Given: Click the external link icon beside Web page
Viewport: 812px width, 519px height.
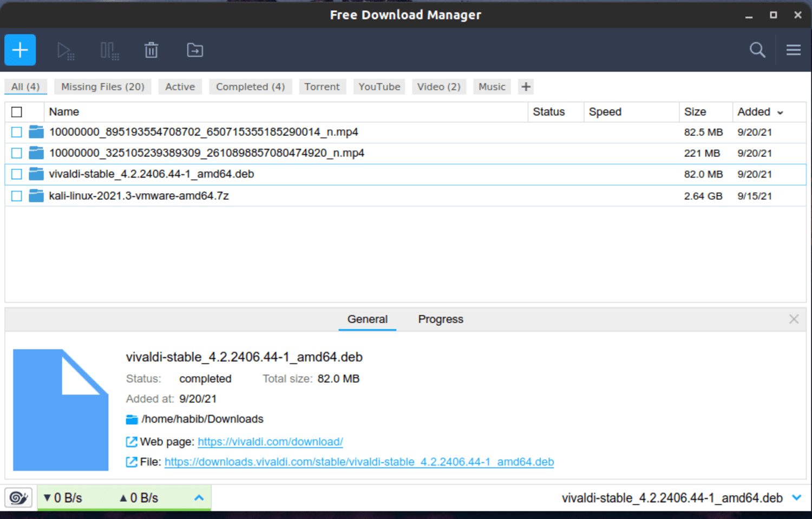Looking at the screenshot, I should tap(132, 442).
